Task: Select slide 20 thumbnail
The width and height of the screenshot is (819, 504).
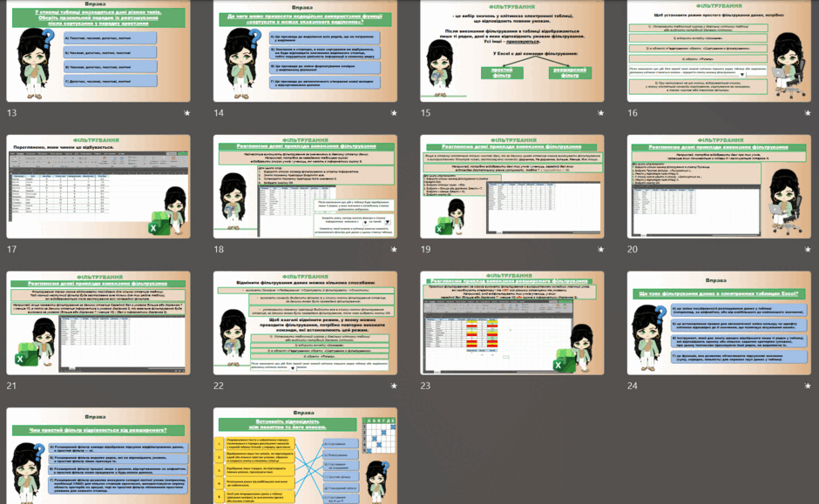Action: pyautogui.click(x=719, y=187)
